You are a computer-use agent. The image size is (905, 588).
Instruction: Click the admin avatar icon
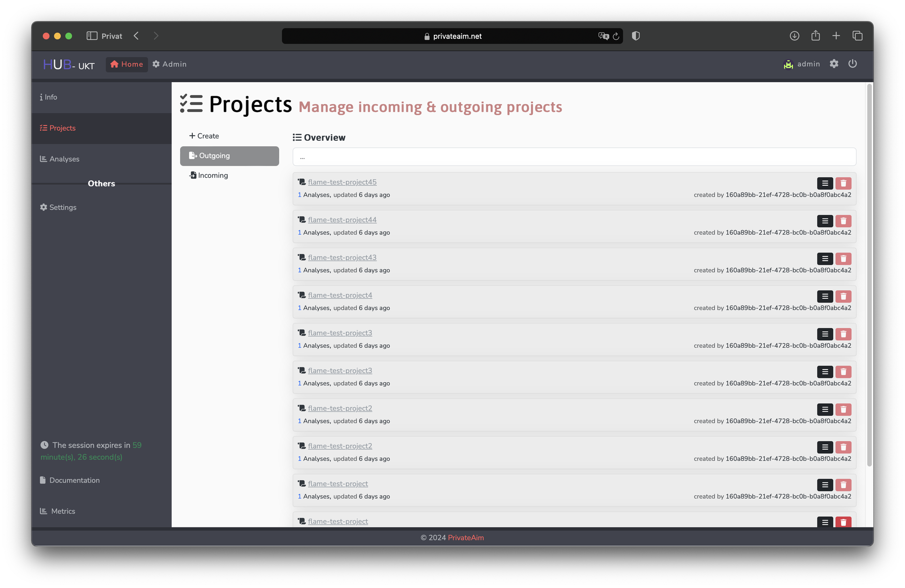click(x=789, y=64)
